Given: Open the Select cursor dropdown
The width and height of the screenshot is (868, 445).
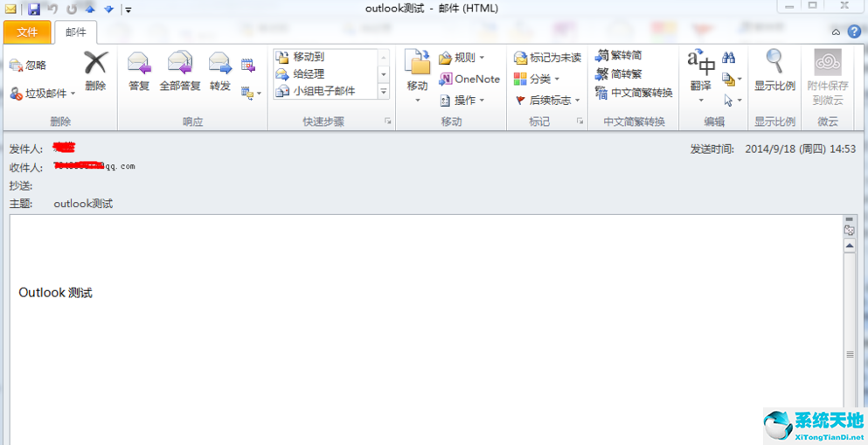Looking at the screenshot, I should [732, 101].
